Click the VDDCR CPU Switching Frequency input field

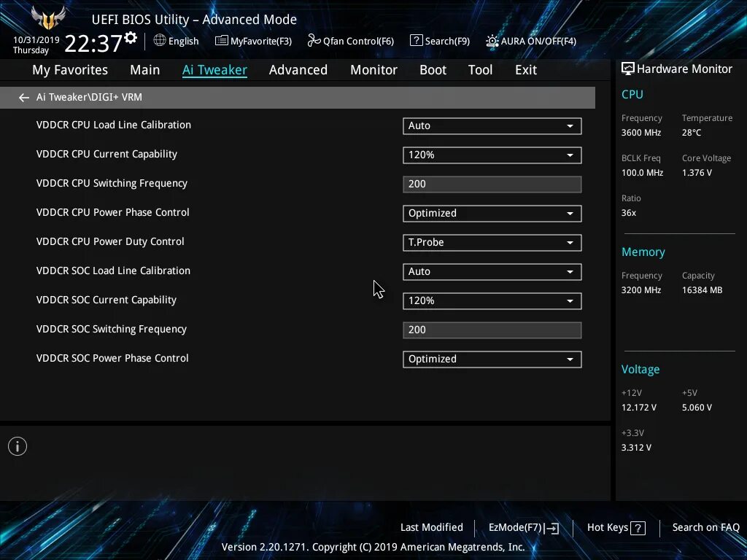492,184
